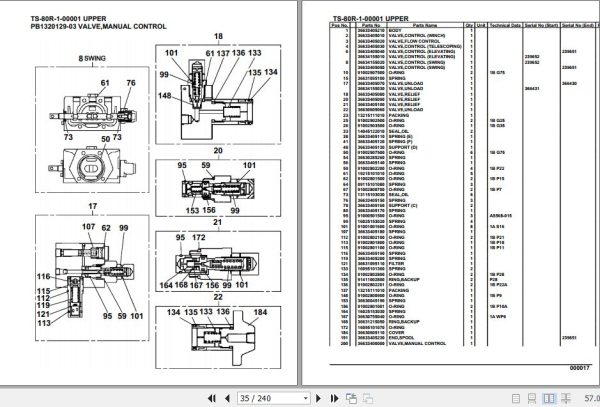The image size is (600, 407).
Task: Click the diagram heading number 18
Action: tap(218, 36)
